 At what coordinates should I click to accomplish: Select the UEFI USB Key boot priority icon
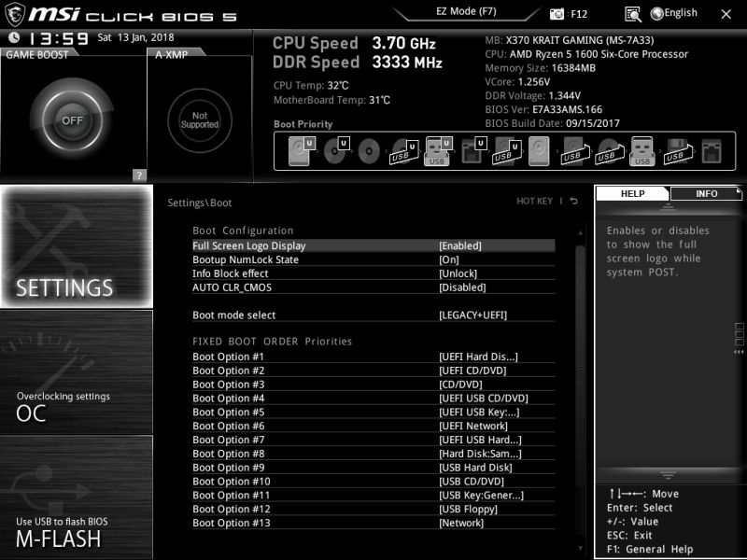click(x=437, y=151)
